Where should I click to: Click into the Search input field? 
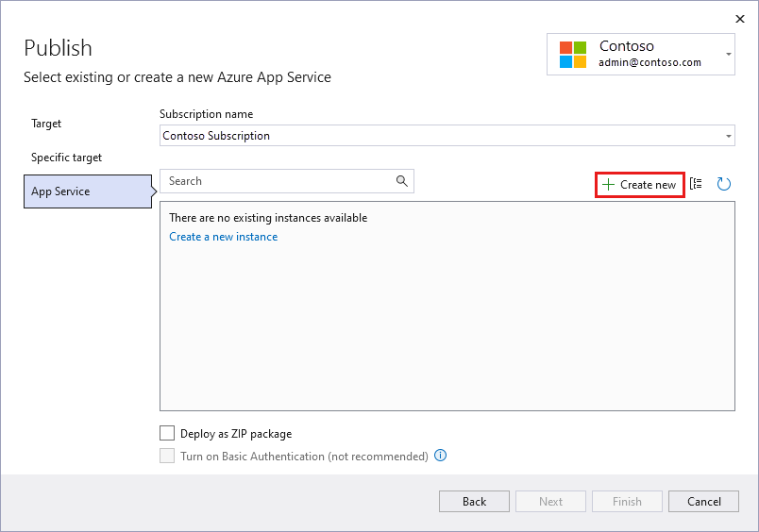tap(278, 181)
